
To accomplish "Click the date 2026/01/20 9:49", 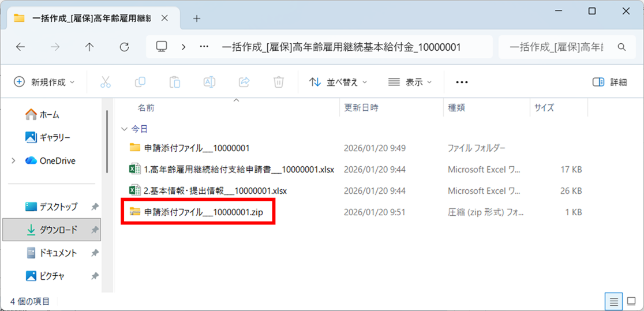I will click(x=375, y=148).
